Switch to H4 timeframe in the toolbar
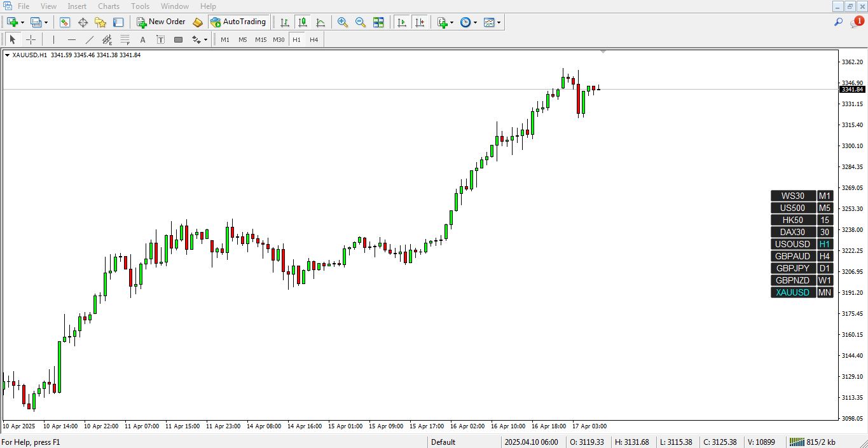 (314, 39)
